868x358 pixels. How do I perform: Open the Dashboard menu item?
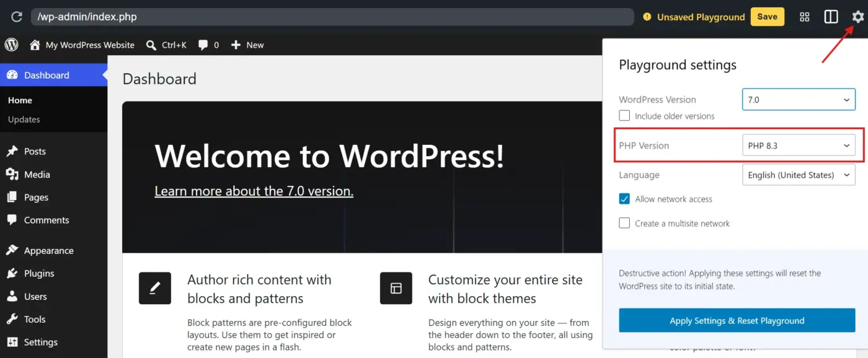53,75
